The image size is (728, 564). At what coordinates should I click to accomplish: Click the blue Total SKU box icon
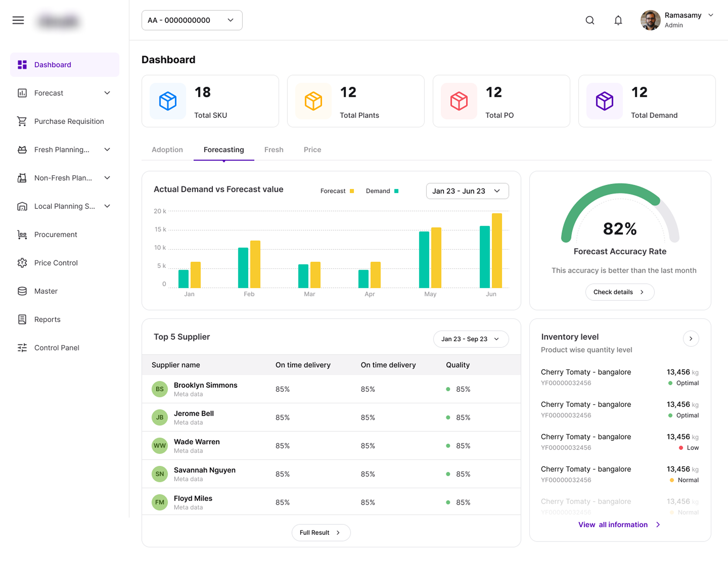(168, 101)
